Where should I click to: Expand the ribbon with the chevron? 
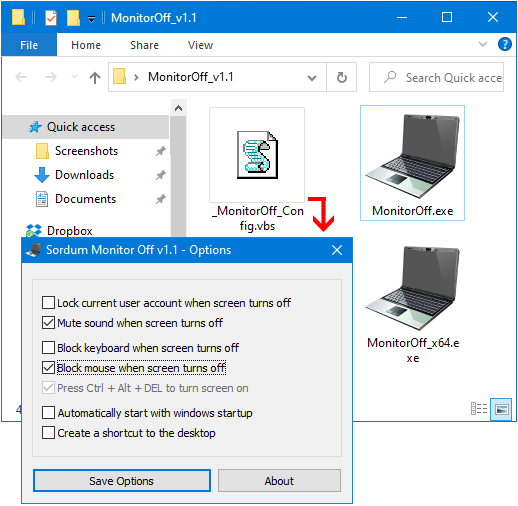483,44
